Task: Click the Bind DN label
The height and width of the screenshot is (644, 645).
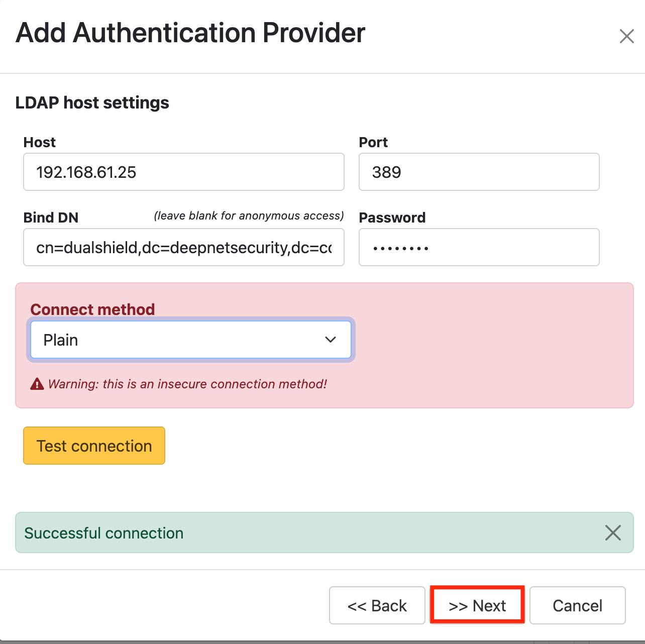Action: 51,218
